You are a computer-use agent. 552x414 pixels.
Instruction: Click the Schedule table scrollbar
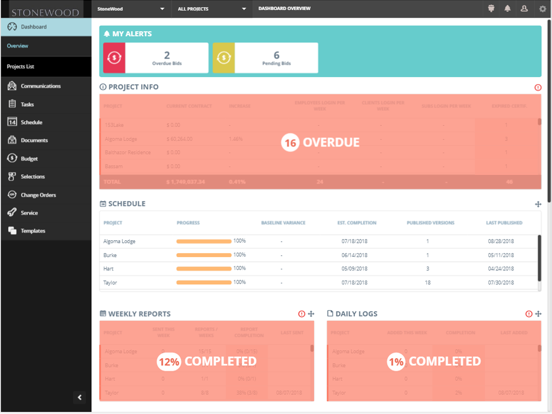click(539, 258)
